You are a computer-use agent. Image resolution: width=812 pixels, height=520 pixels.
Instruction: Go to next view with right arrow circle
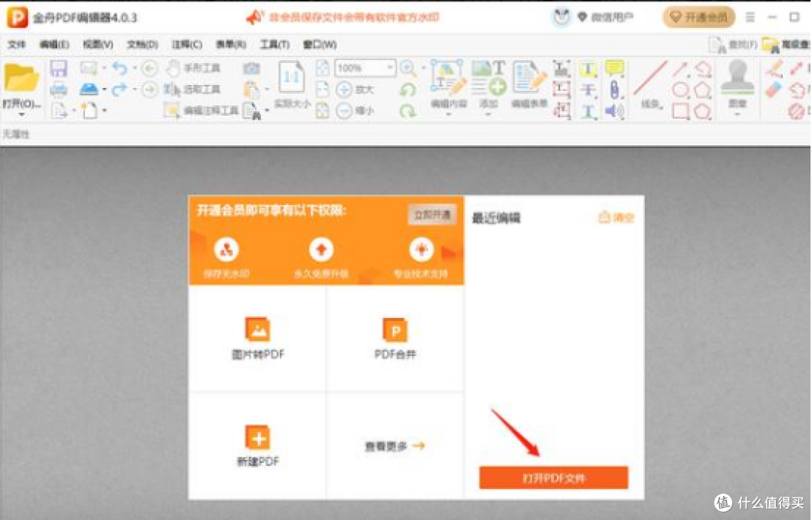pyautogui.click(x=150, y=89)
